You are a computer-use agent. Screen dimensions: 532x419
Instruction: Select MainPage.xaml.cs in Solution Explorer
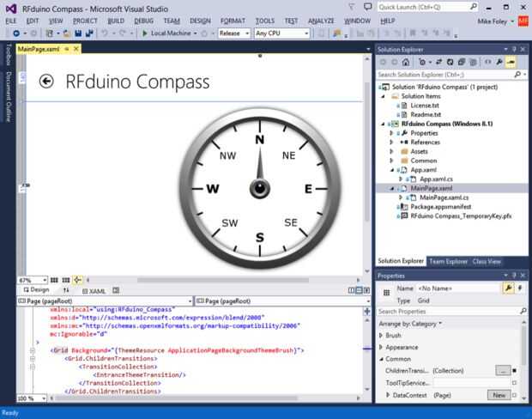click(x=444, y=197)
